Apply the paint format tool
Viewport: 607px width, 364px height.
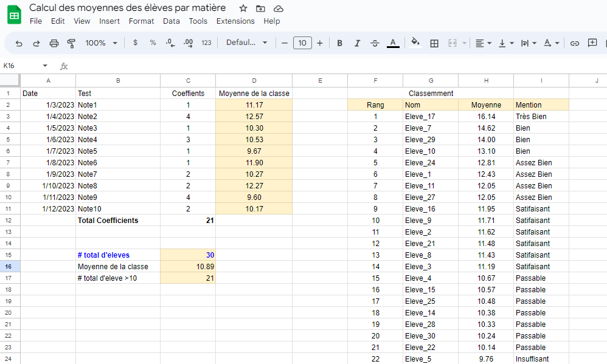tap(71, 43)
